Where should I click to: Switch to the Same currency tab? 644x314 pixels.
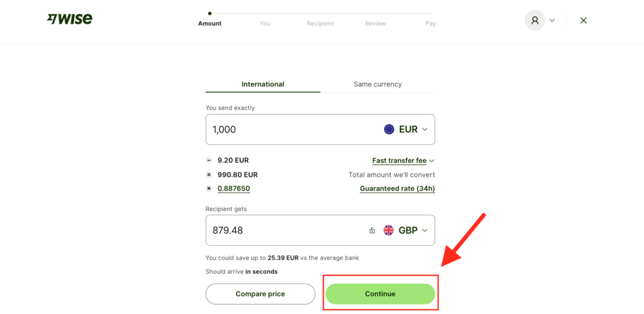point(377,84)
